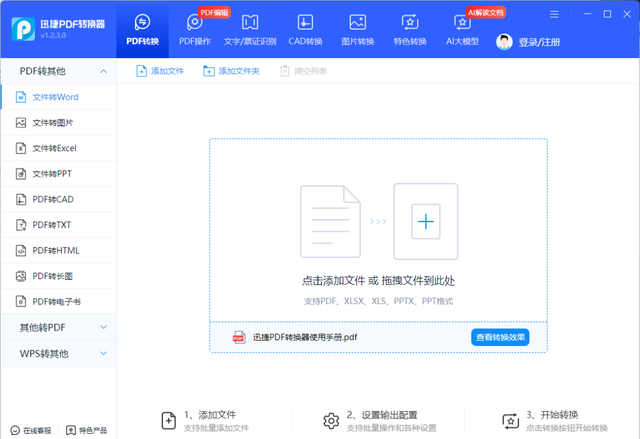Viewport: 640px width, 439px height.
Task: Click the step 3 开始转换 icon
Action: pos(510,421)
